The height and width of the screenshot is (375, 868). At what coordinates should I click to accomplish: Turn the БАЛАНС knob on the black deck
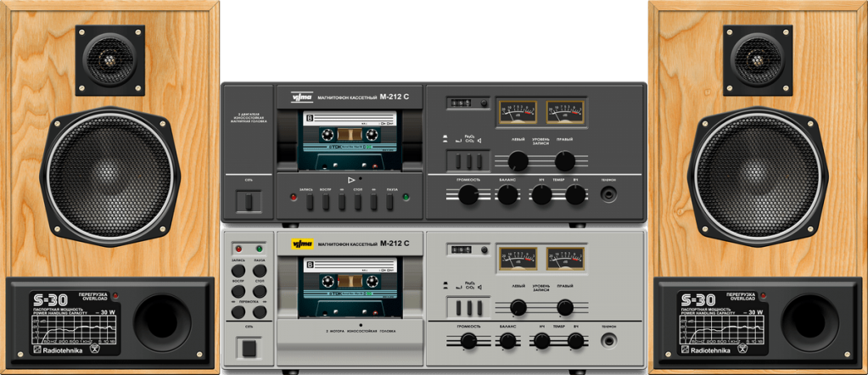click(507, 195)
